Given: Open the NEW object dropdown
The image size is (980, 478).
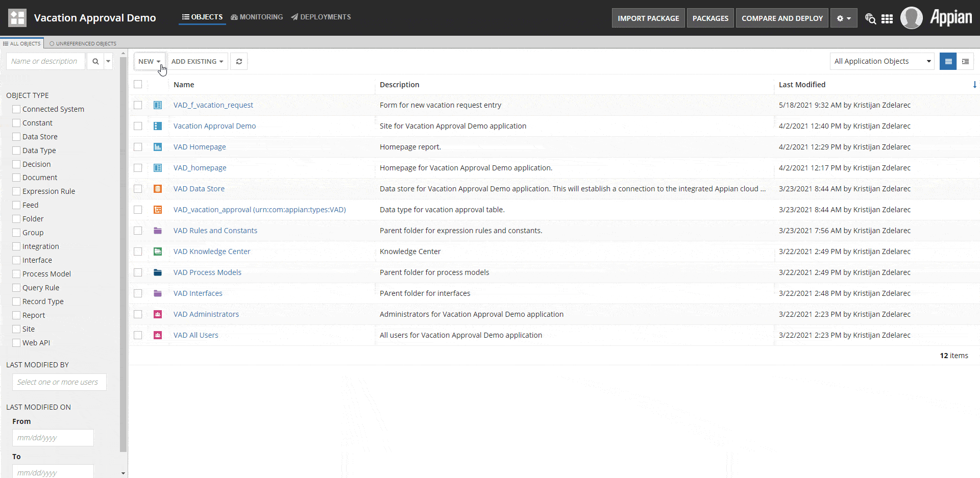Looking at the screenshot, I should [x=150, y=61].
